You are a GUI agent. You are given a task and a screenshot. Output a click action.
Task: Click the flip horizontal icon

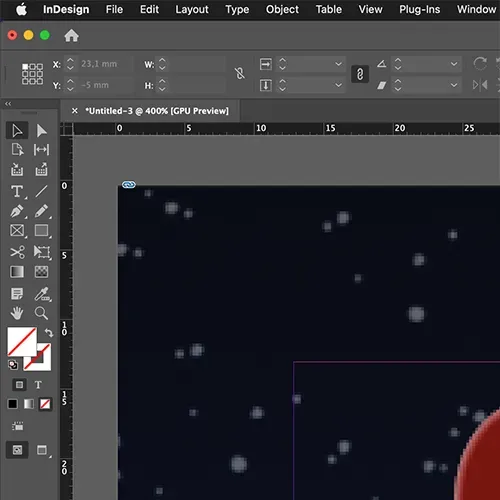[480, 85]
